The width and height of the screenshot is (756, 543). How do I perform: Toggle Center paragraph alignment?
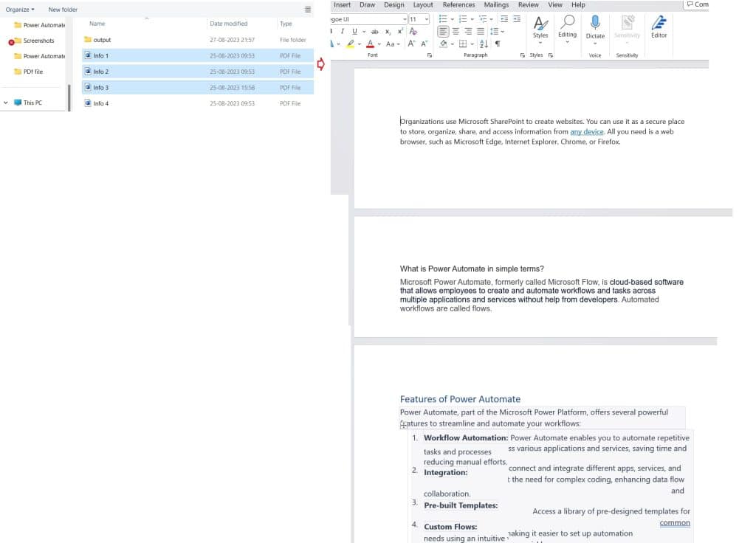pos(456,31)
